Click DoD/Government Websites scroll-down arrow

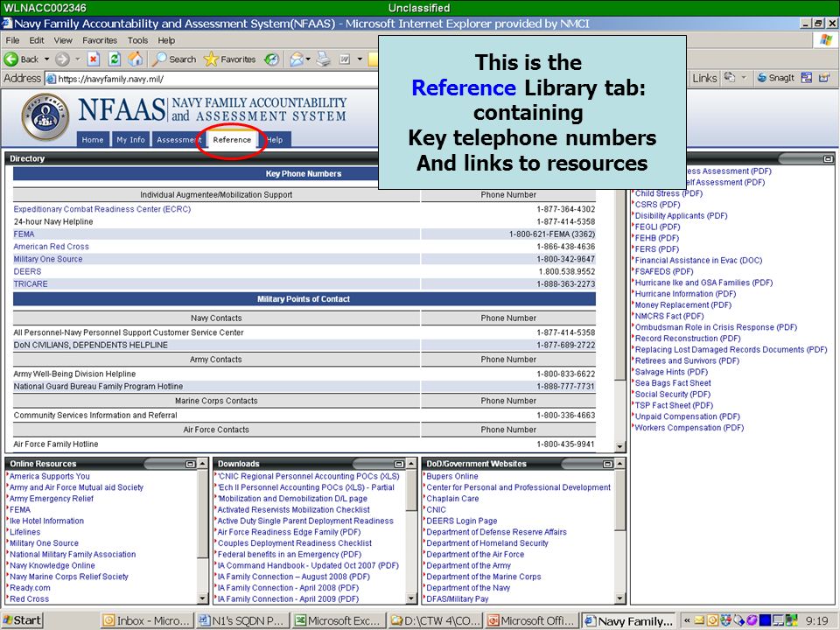619,598
